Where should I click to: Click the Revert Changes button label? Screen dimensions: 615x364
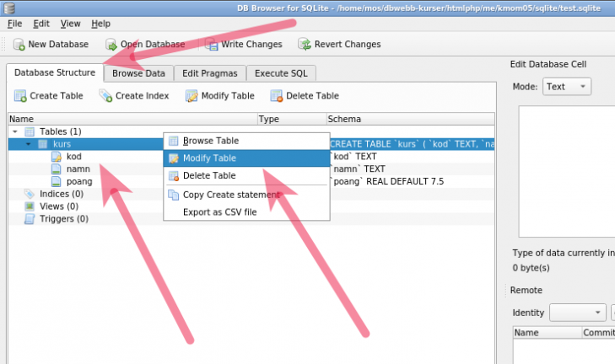[x=348, y=45]
